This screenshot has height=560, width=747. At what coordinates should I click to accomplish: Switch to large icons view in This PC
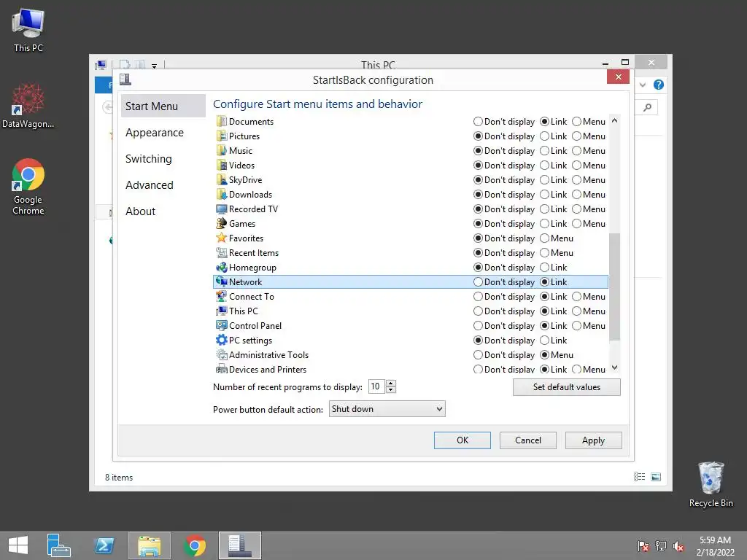656,477
